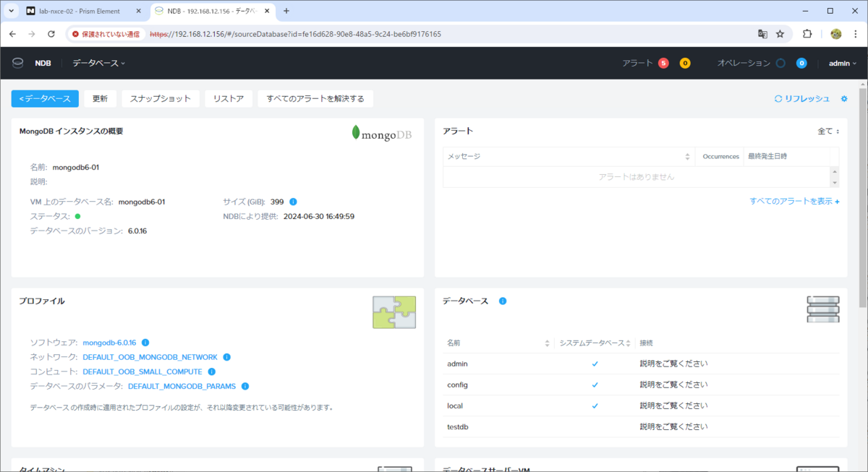The width and height of the screenshot is (868, 472).
Task: Click the オペレーション label in header
Action: coord(744,63)
